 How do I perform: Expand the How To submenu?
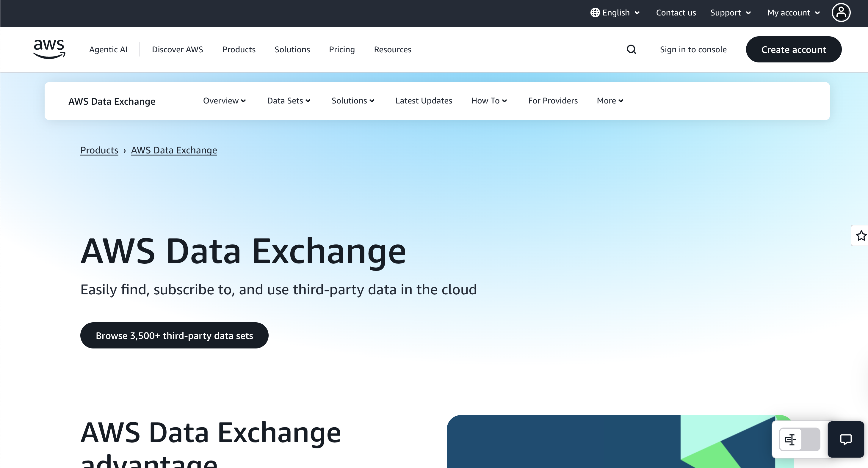click(489, 101)
